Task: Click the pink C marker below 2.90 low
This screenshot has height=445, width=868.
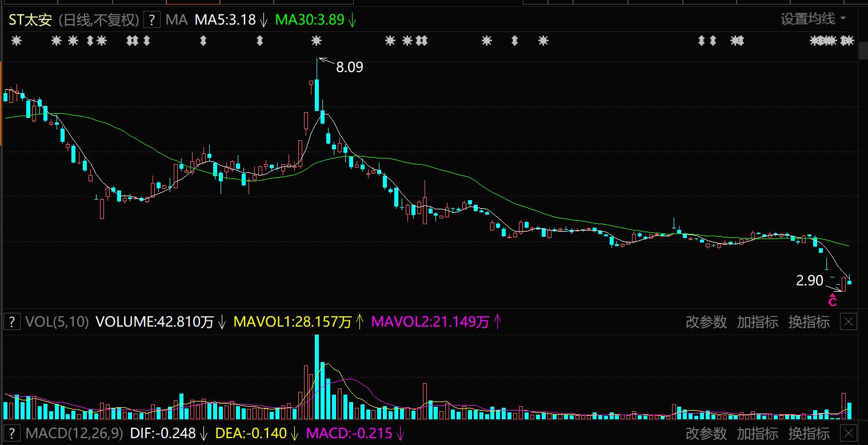Action: 833,300
